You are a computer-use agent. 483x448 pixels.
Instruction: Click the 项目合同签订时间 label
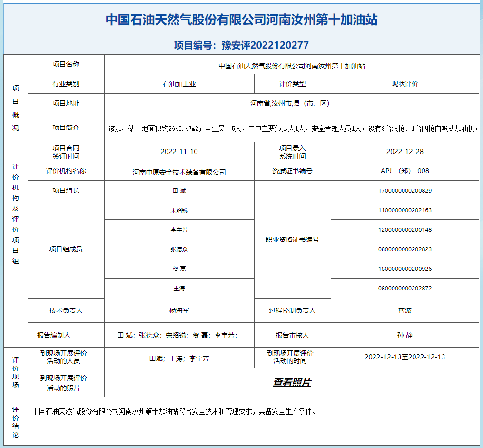[66, 152]
